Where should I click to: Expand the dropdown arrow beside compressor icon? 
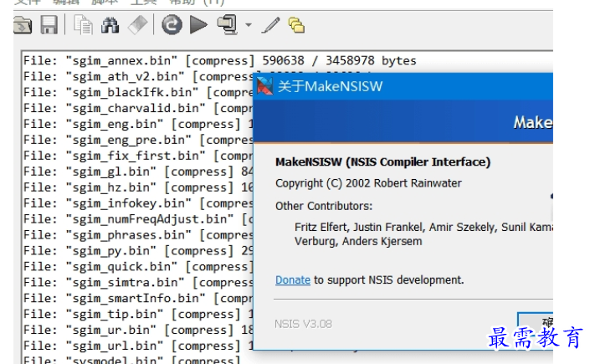pos(249,25)
